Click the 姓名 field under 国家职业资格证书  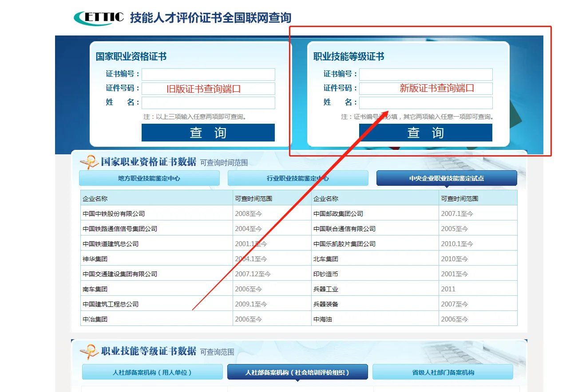click(208, 102)
